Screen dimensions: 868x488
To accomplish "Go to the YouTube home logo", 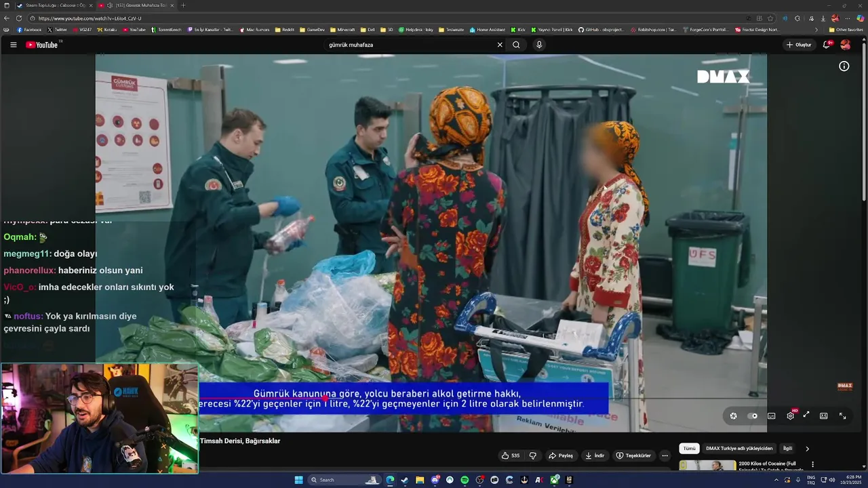I will pyautogui.click(x=42, y=45).
